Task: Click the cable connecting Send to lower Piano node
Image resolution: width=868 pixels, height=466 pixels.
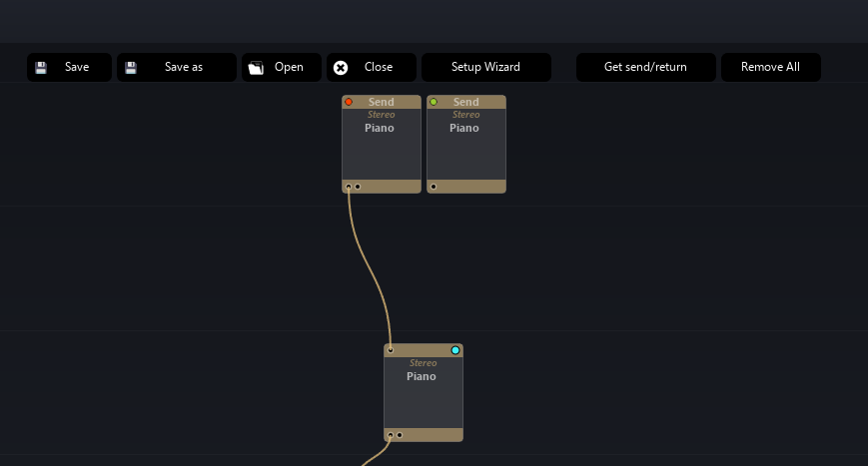Action: click(371, 269)
